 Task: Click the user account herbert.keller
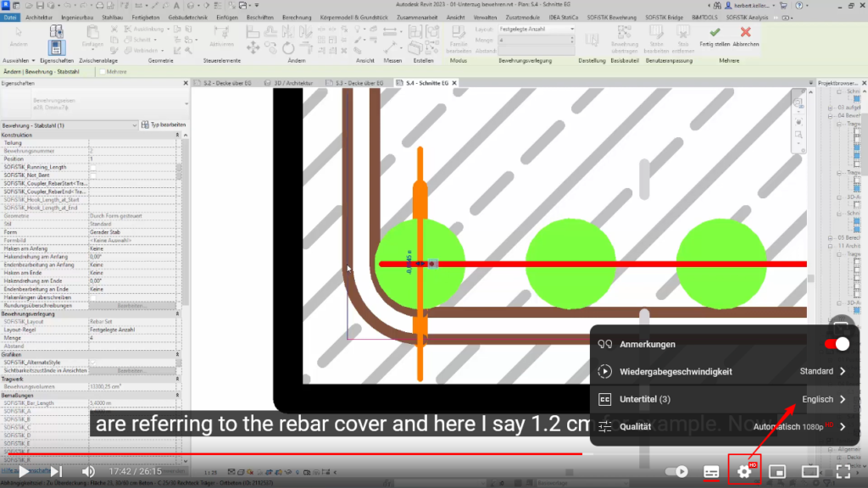pos(750,5)
